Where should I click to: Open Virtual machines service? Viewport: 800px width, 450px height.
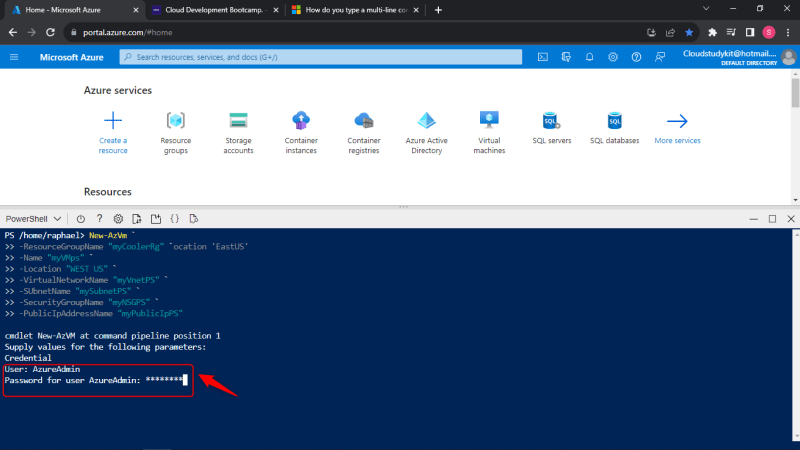489,133
